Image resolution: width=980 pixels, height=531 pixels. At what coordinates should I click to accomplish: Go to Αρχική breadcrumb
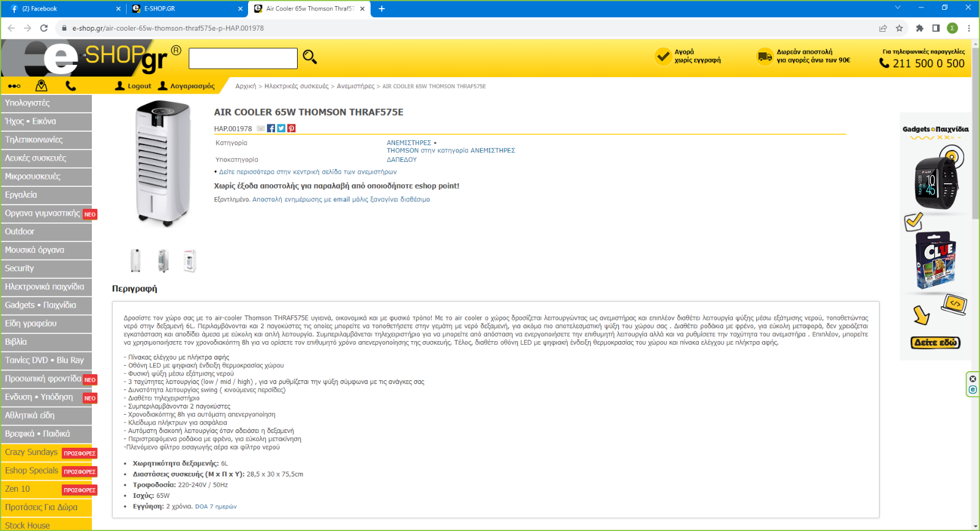coord(246,86)
